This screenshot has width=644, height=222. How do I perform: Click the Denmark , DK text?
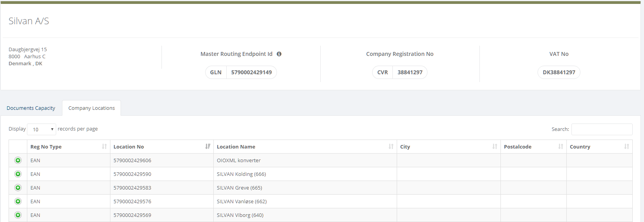coord(25,63)
